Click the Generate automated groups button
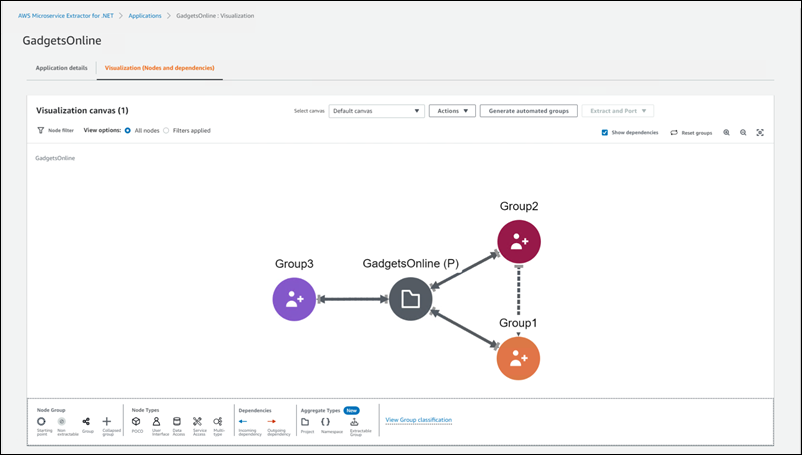Image resolution: width=802 pixels, height=455 pixels. tap(528, 111)
